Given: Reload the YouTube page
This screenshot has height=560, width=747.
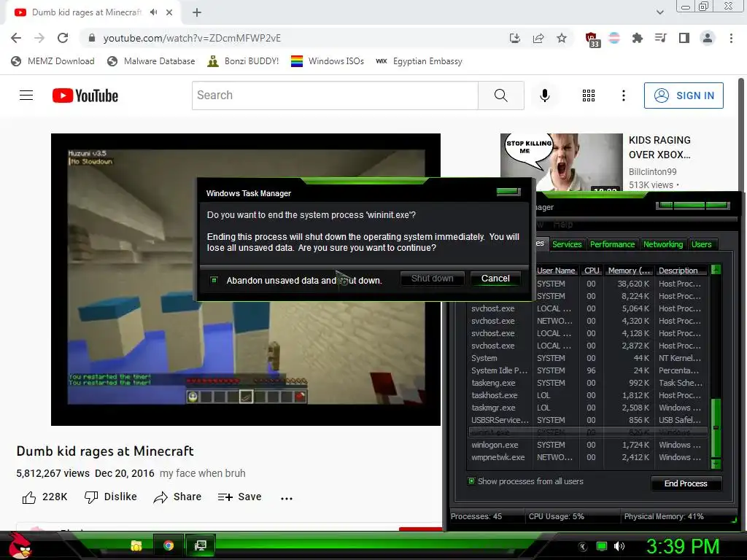Looking at the screenshot, I should pyautogui.click(x=63, y=38).
